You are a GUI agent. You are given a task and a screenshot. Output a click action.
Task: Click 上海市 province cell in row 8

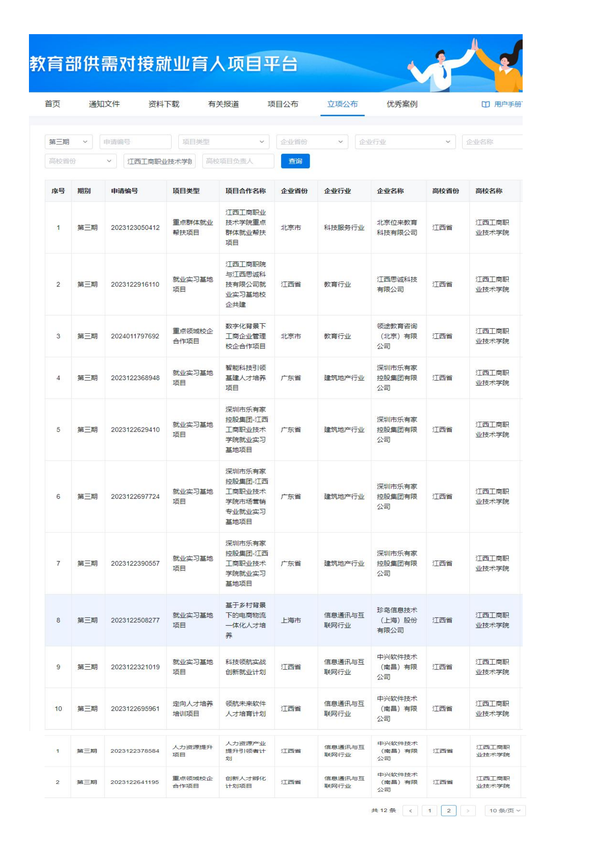click(291, 620)
